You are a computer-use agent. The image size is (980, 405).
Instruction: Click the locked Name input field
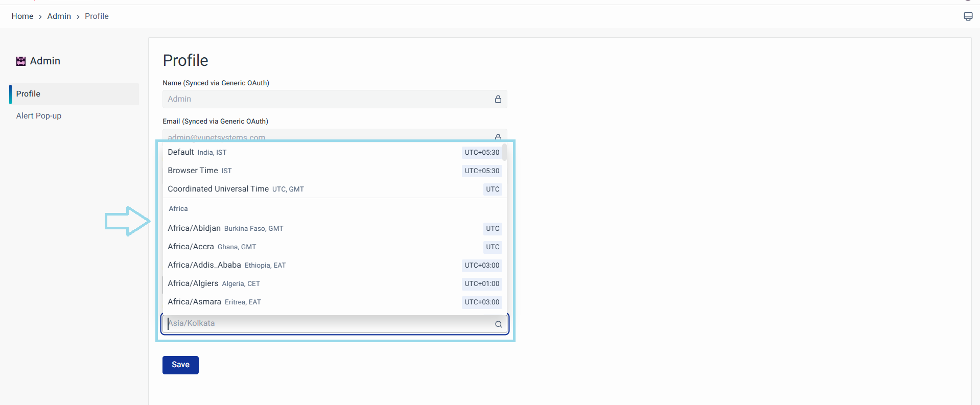coord(327,99)
